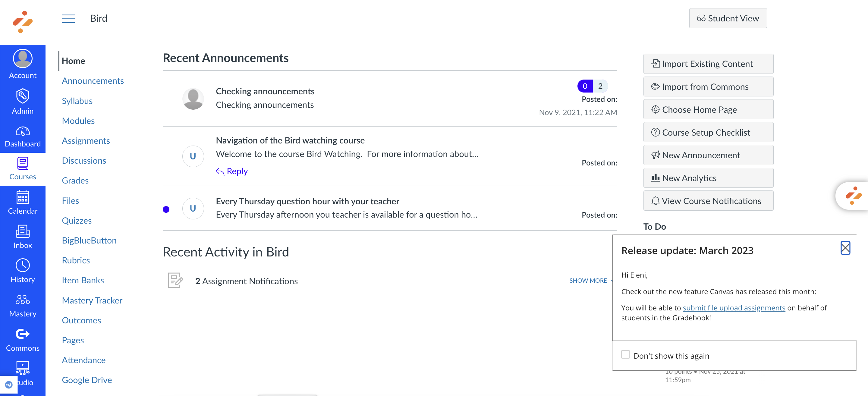The width and height of the screenshot is (868, 396).
Task: Toggle the course navigation hamburger menu
Action: (x=68, y=19)
